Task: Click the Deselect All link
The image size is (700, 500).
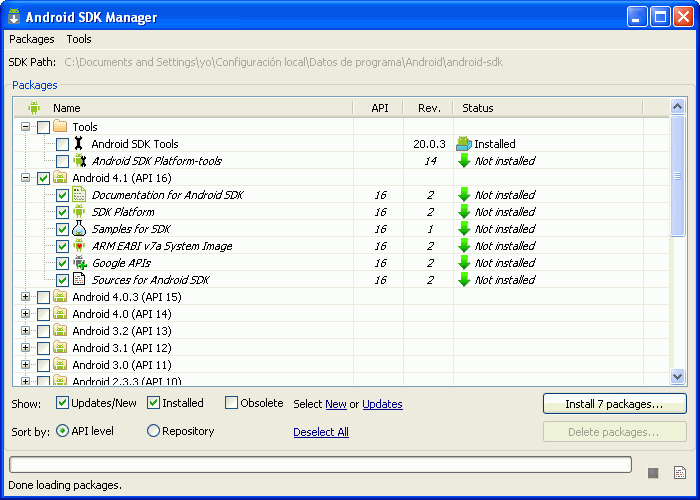Action: pyautogui.click(x=321, y=432)
